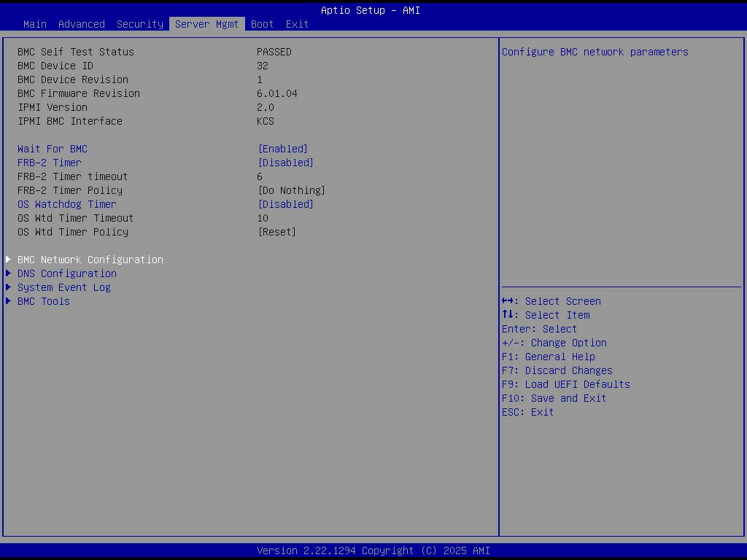Open the OS Wtd Timer Policy Reset dropdown
The image size is (747, 560).
coord(277,232)
